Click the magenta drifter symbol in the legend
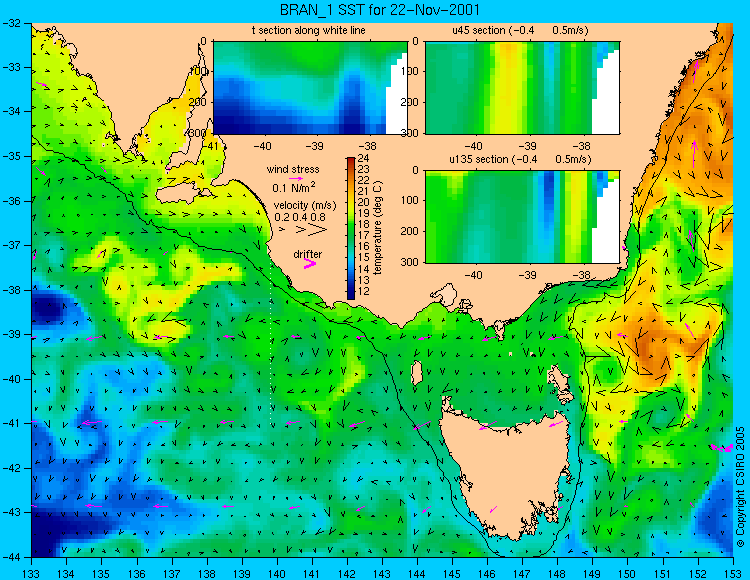 (x=310, y=264)
